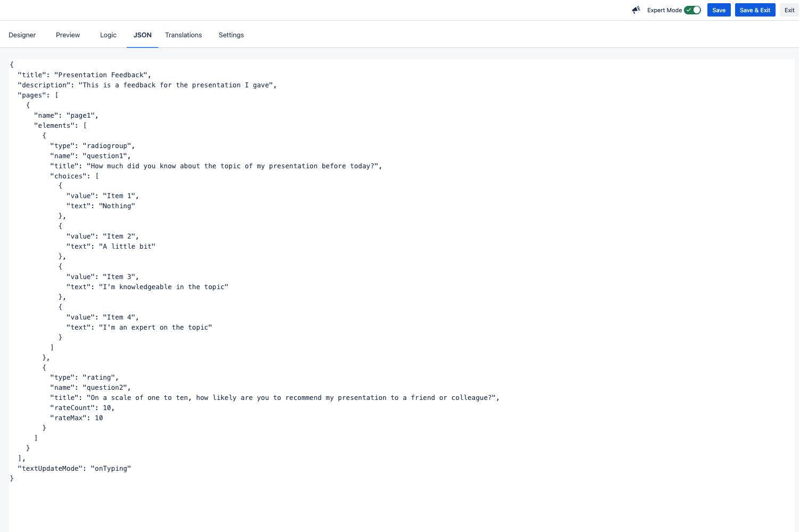This screenshot has width=799, height=532.
Task: Place cursor in "Presentation Feedback" title text
Action: tap(101, 75)
